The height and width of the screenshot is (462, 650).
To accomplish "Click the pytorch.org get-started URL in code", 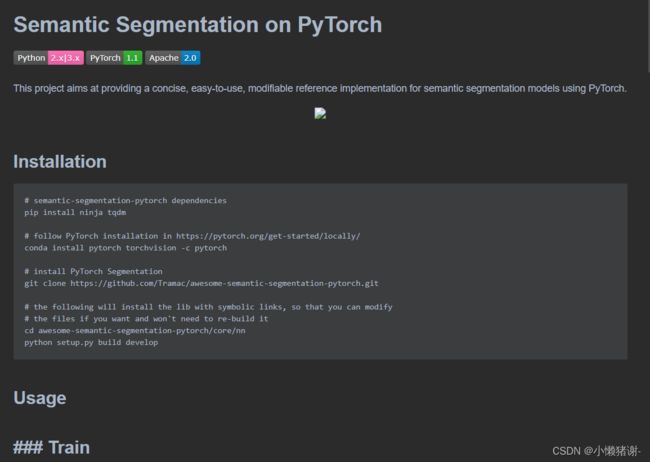I will pyautogui.click(x=268, y=236).
